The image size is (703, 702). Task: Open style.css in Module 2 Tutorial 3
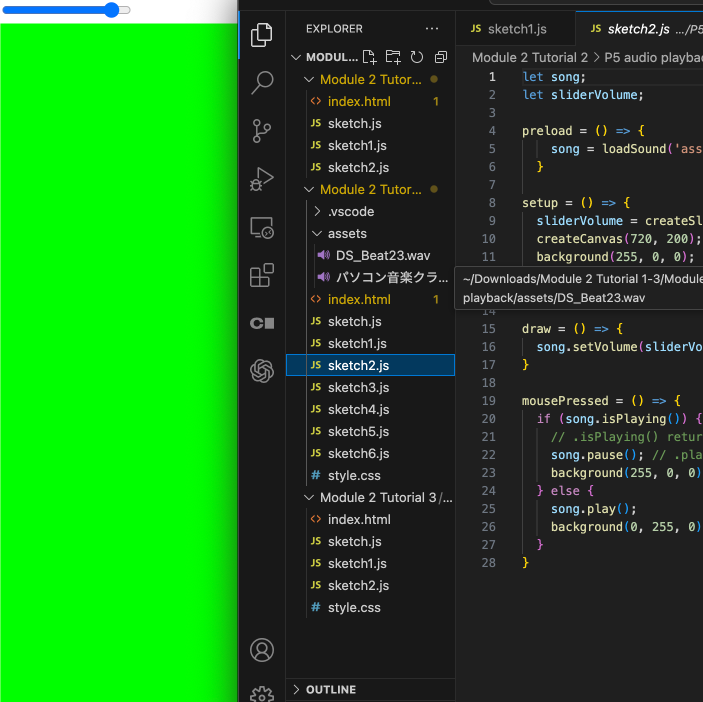[370, 607]
